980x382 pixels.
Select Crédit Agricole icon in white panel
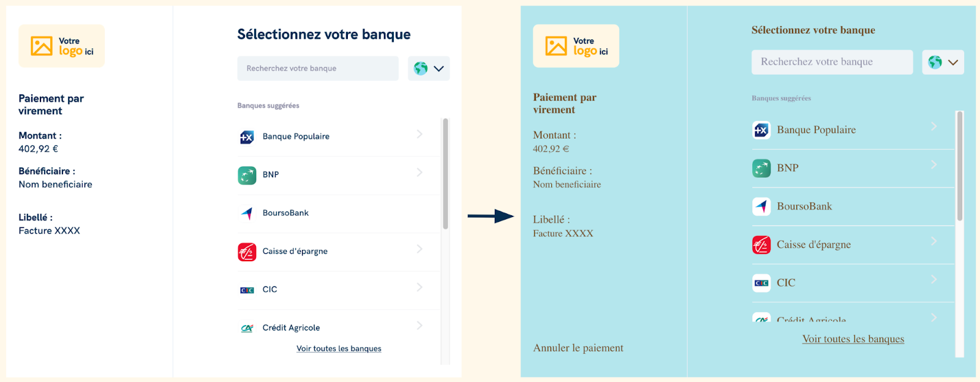(247, 329)
